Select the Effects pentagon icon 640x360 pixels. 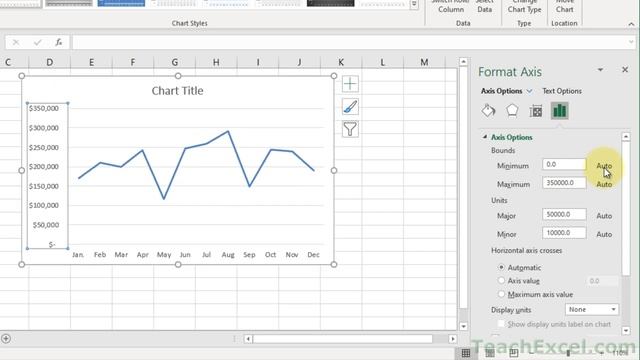512,111
